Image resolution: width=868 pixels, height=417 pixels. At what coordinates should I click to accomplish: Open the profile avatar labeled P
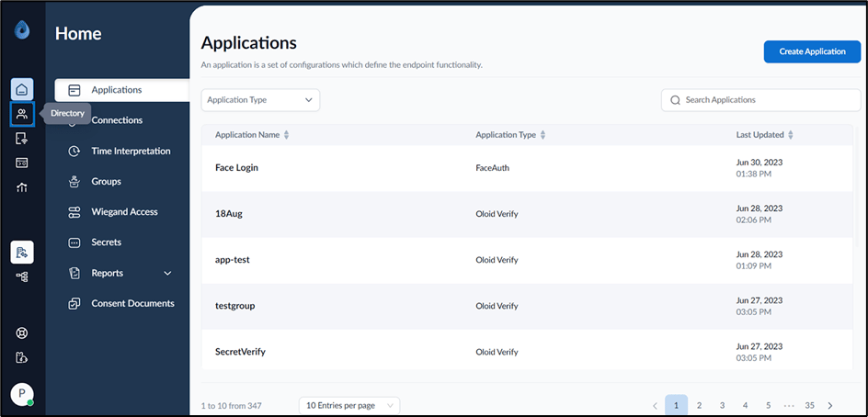22,394
